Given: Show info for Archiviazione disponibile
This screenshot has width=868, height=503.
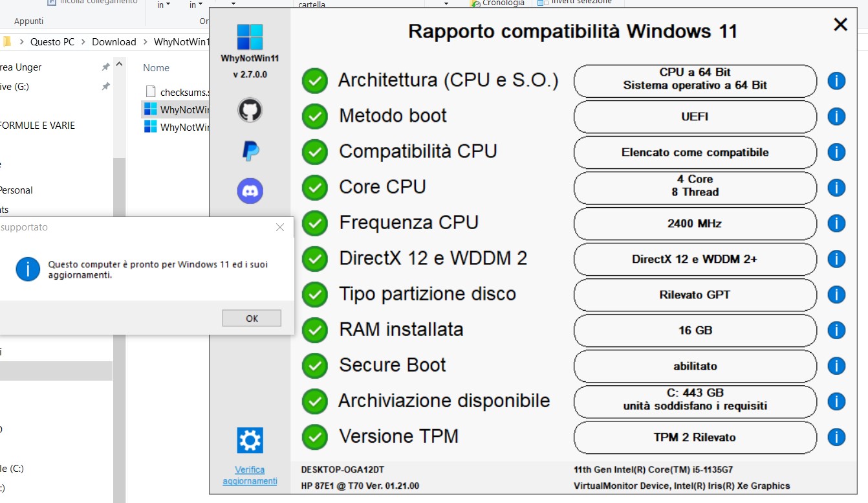Looking at the screenshot, I should [836, 401].
